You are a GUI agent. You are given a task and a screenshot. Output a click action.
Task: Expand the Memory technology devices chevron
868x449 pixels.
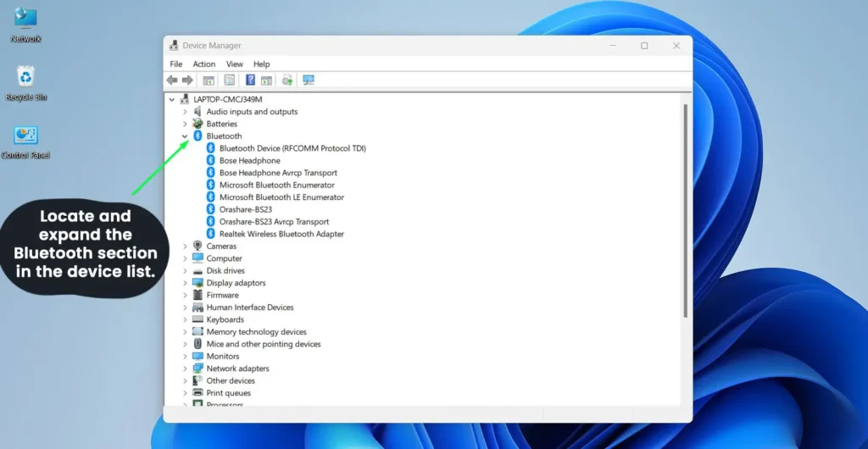pos(185,332)
